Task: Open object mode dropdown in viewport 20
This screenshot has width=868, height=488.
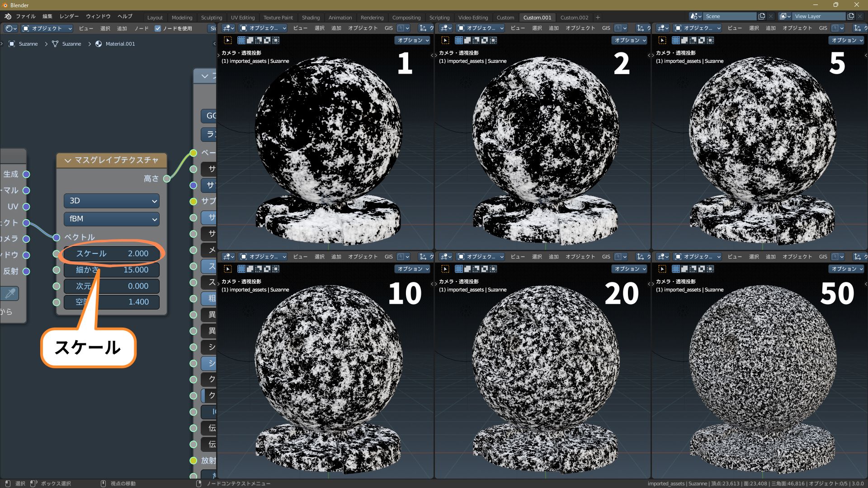Action: pyautogui.click(x=480, y=257)
